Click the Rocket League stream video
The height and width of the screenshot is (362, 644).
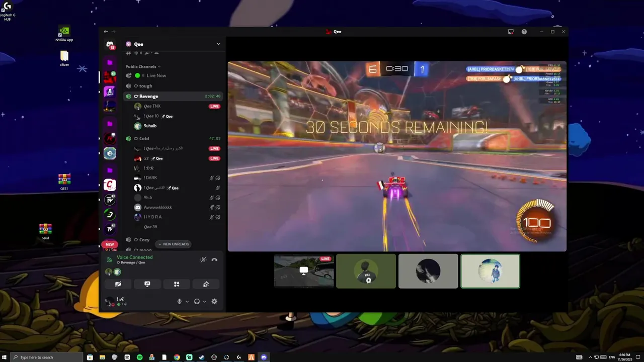pyautogui.click(x=397, y=156)
